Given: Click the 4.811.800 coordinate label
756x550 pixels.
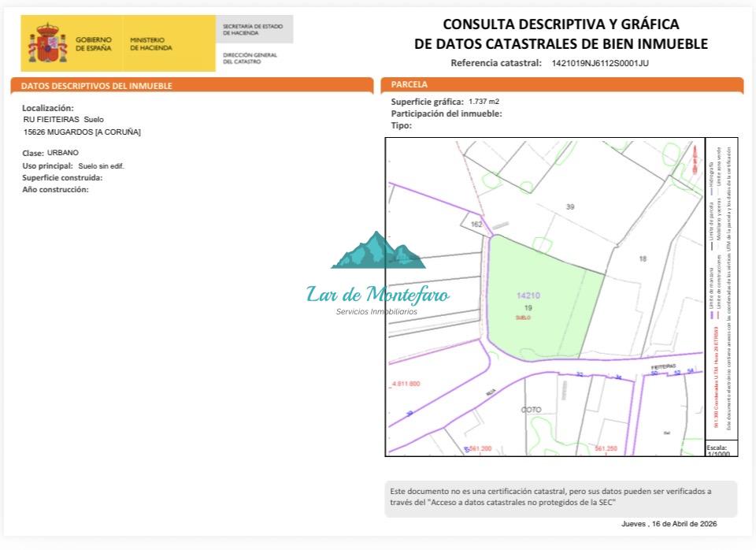Looking at the screenshot, I should click(x=406, y=384).
